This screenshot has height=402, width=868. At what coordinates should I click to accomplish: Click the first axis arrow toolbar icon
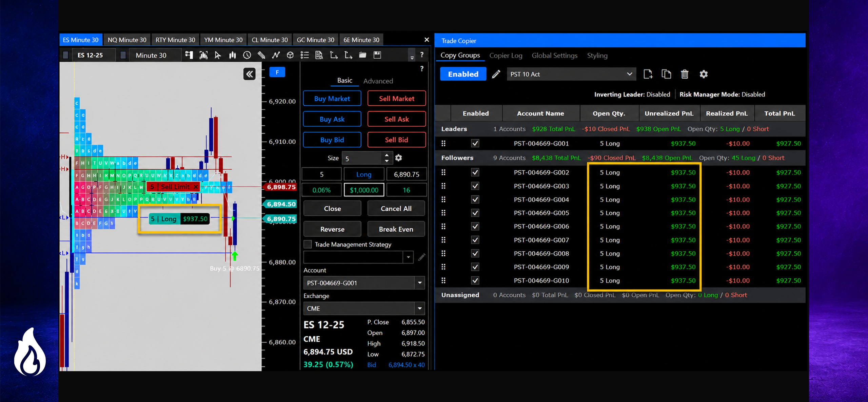point(334,55)
